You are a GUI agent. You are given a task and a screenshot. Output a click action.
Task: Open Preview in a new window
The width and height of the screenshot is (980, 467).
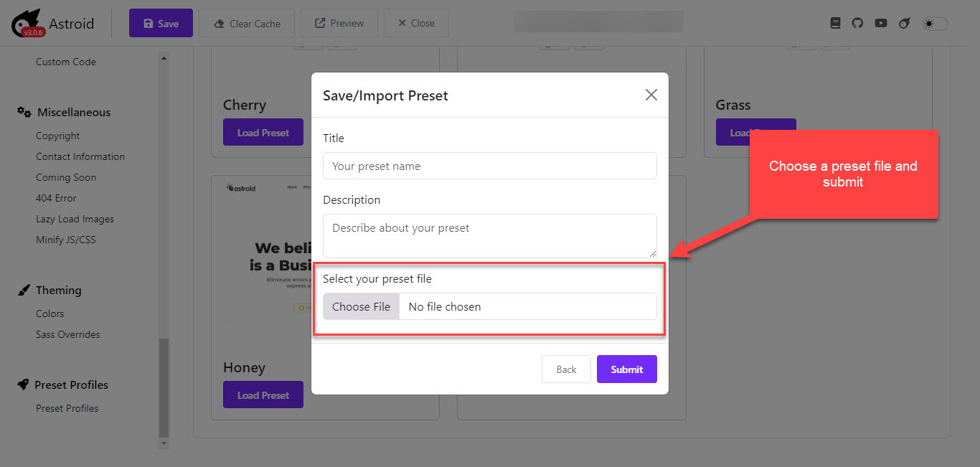tap(339, 23)
